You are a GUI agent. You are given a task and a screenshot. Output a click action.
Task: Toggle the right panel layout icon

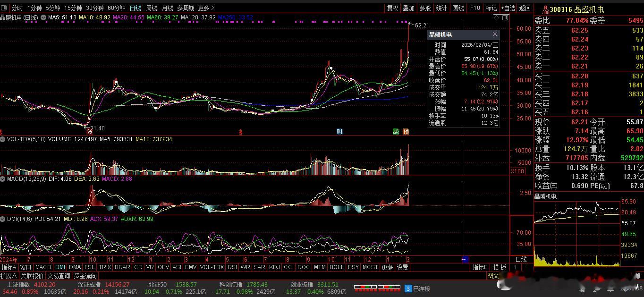[x=506, y=17]
